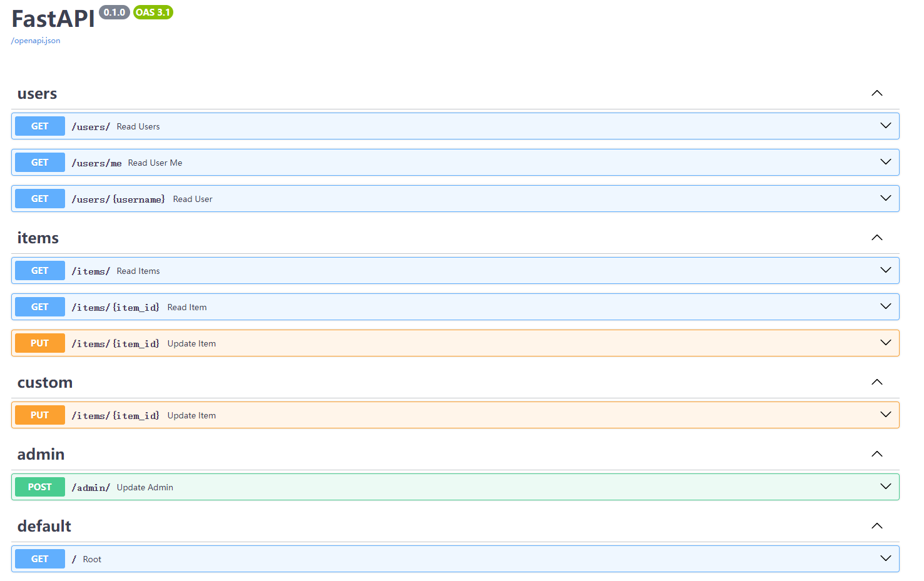Click the GET badge for Root

click(x=40, y=559)
